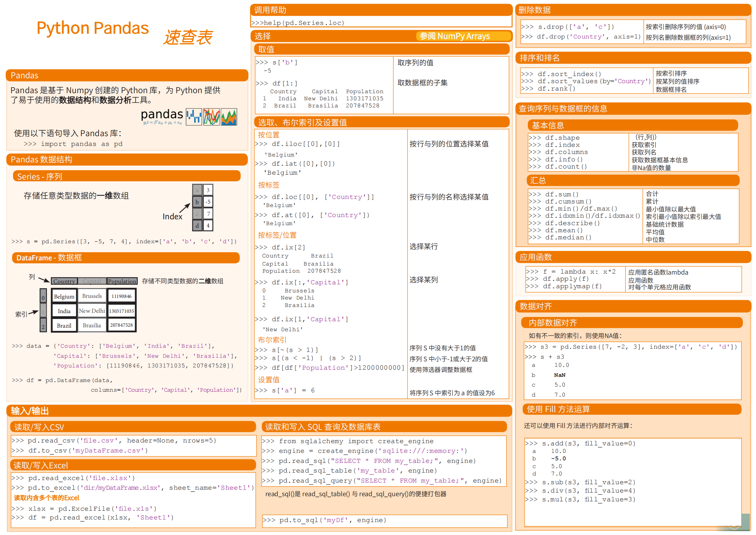
Task: Click the pandas logo text
Action: (x=162, y=115)
